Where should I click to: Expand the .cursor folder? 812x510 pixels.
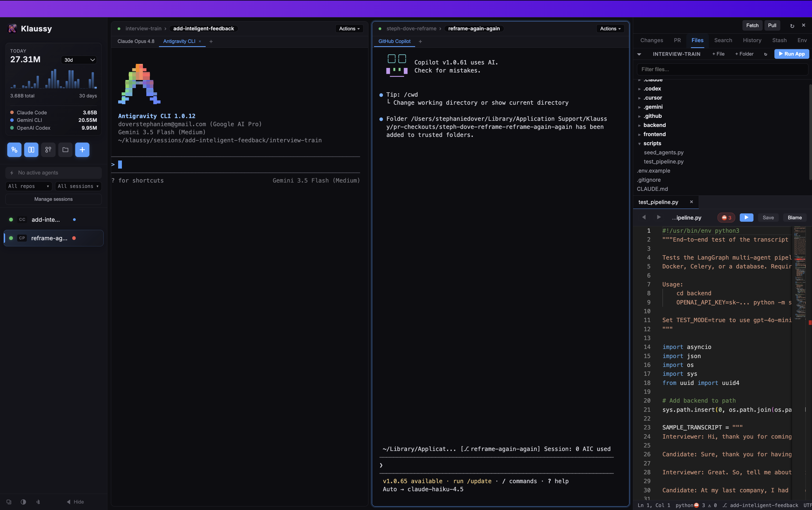653,98
